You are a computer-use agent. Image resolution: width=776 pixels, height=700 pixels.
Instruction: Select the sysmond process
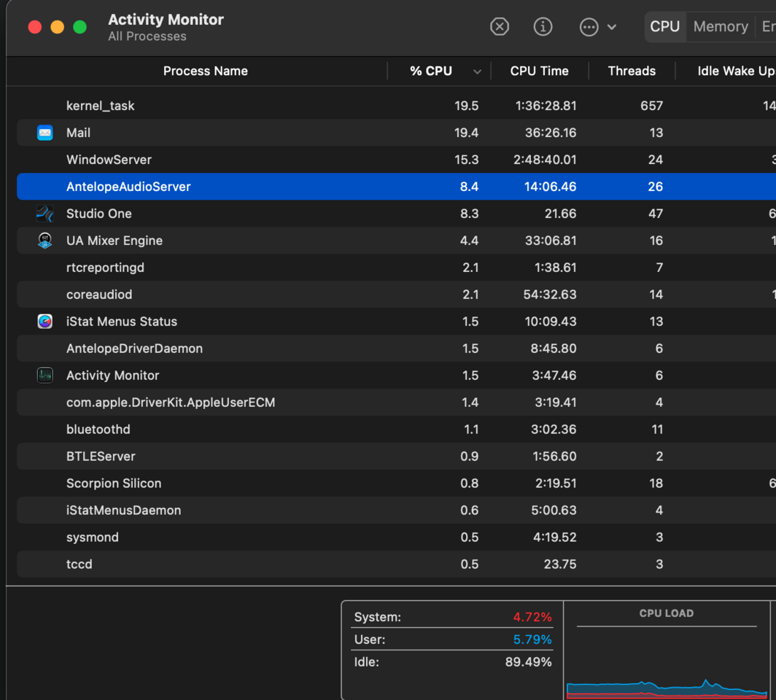(x=93, y=537)
